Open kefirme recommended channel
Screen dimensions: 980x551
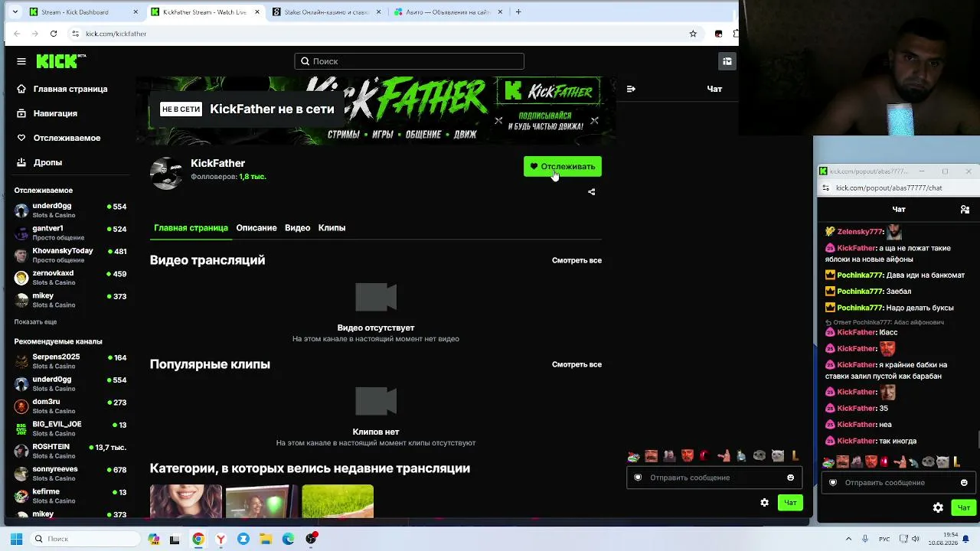70,496
